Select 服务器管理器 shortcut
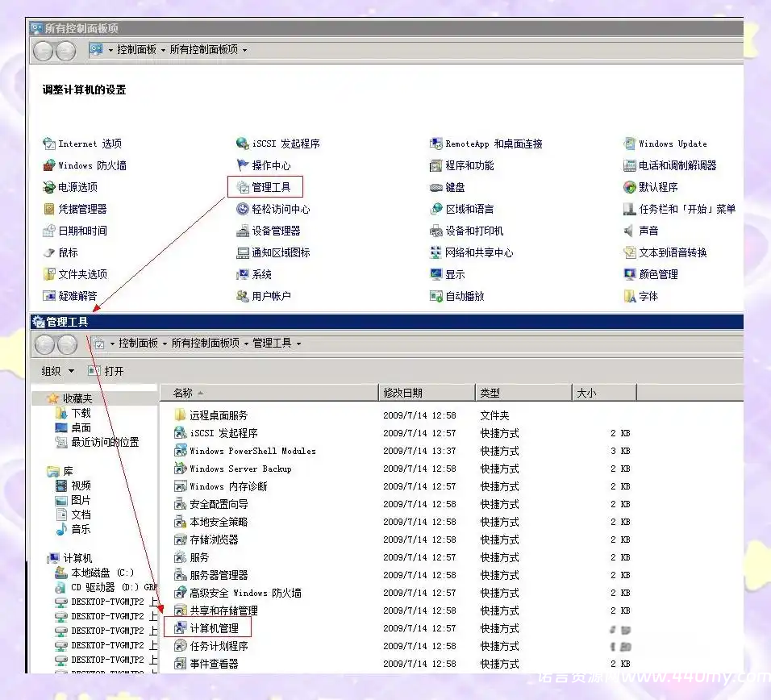 tap(219, 575)
